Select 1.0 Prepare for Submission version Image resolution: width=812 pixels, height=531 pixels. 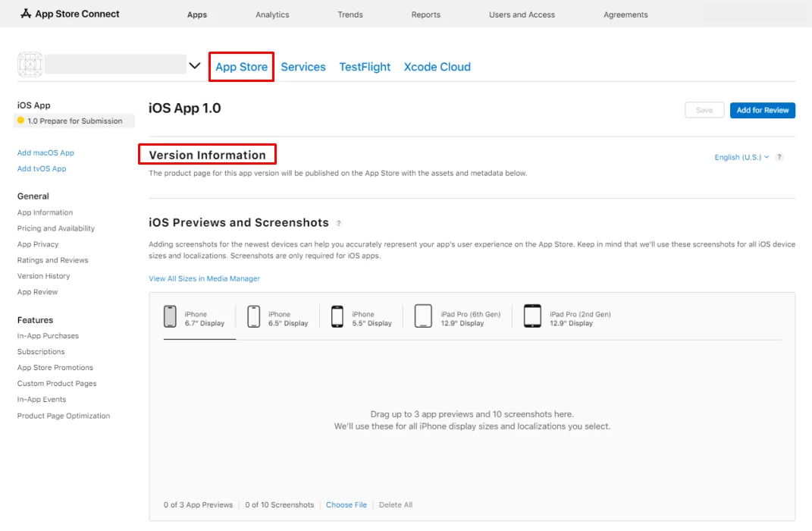pos(74,121)
